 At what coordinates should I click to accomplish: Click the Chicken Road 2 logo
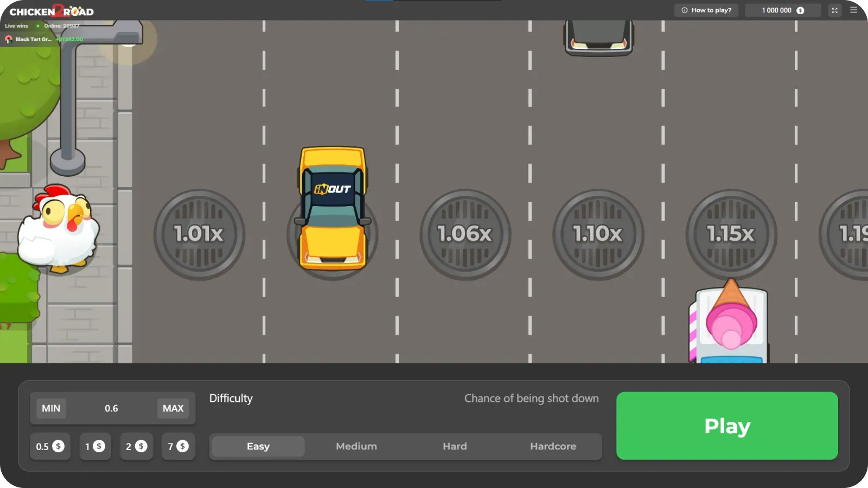[x=52, y=11]
